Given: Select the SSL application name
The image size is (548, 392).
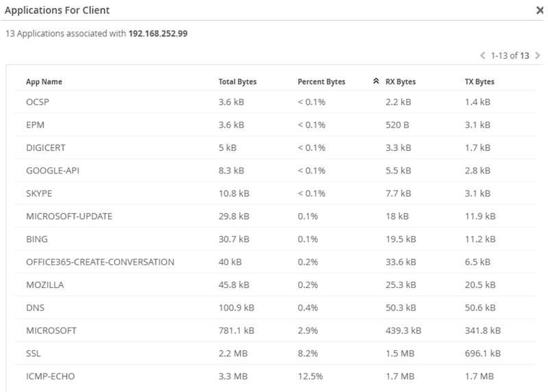Looking at the screenshot, I should pyautogui.click(x=34, y=353).
